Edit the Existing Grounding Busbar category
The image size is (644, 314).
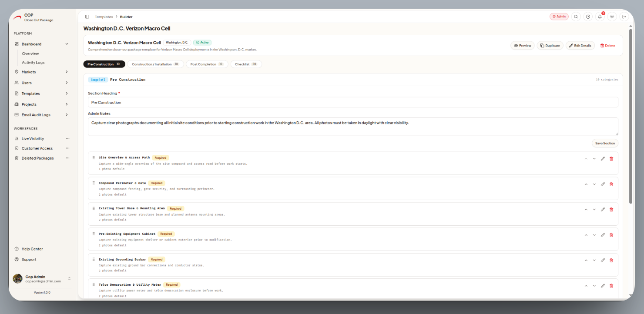coord(603,261)
